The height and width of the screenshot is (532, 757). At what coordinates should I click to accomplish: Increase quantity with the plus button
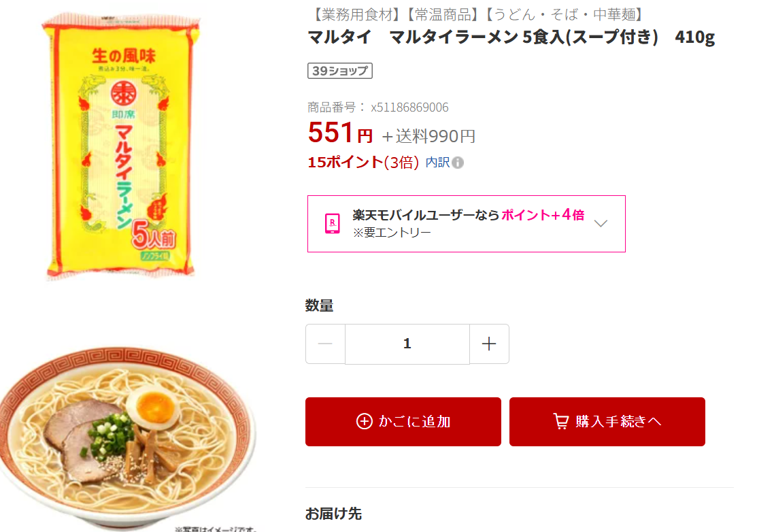(489, 344)
